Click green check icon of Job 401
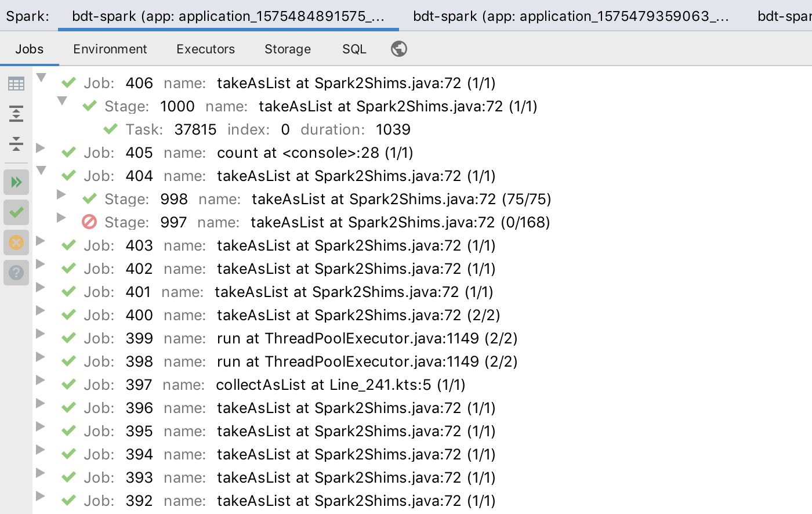Viewport: 812px width, 514px height. point(69,291)
